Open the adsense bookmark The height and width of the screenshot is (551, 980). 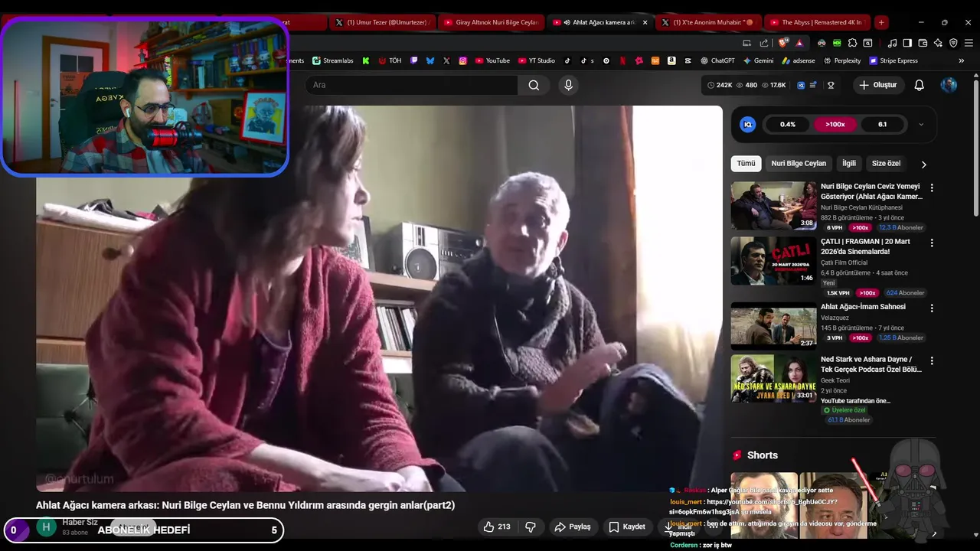pyautogui.click(x=798, y=60)
